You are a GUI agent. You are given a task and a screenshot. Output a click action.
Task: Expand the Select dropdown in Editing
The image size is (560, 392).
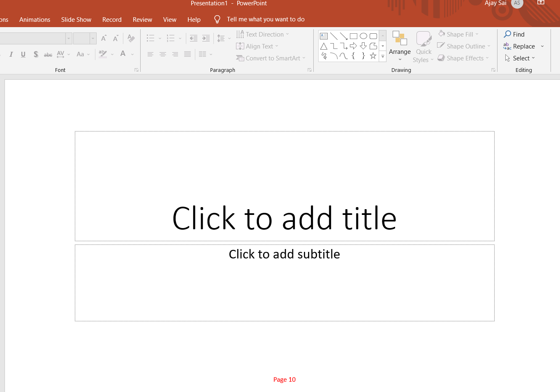[520, 58]
